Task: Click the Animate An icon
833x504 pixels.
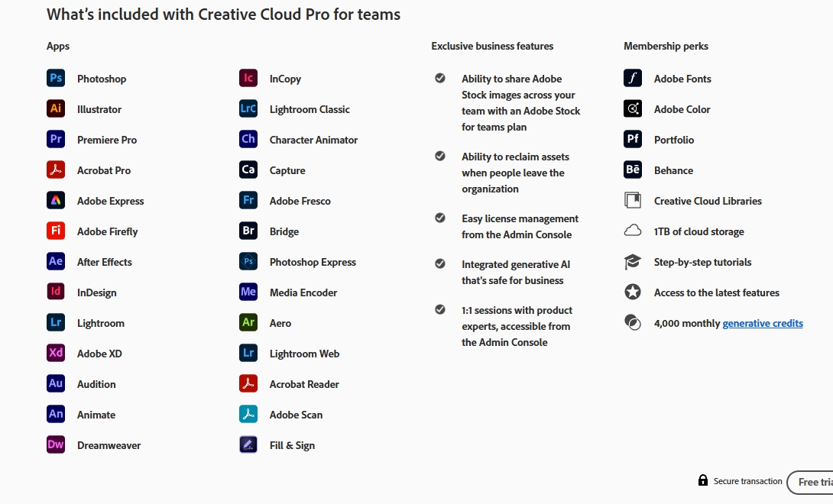Action: coord(56,414)
